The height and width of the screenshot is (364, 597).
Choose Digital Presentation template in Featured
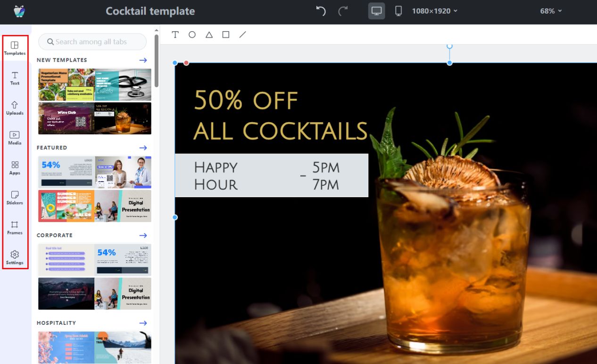tap(123, 206)
